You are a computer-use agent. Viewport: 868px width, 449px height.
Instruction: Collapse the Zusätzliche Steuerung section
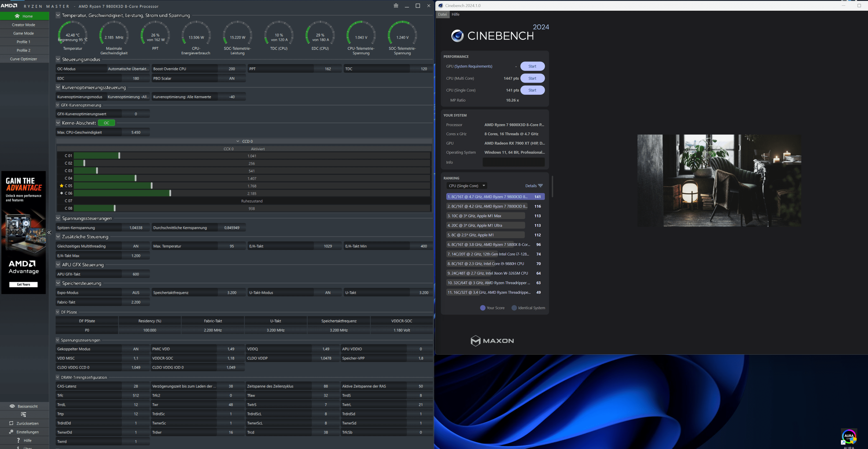[58, 237]
